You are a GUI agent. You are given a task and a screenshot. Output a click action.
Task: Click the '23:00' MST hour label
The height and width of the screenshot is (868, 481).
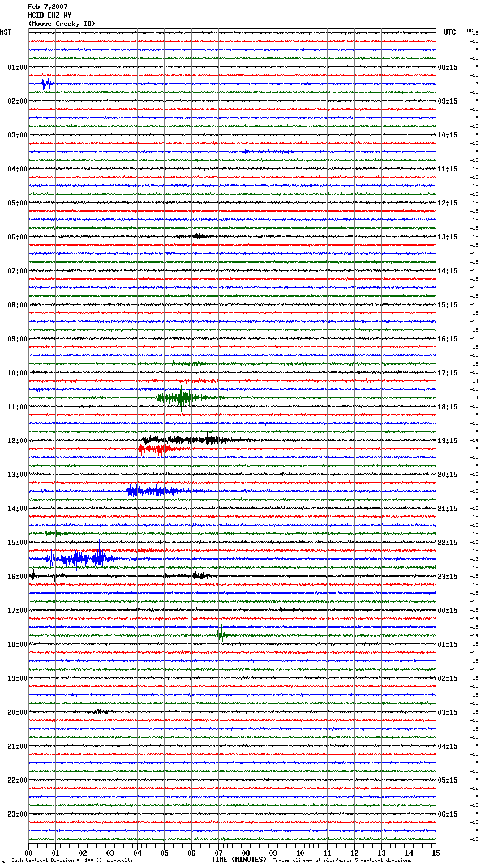coord(18,814)
